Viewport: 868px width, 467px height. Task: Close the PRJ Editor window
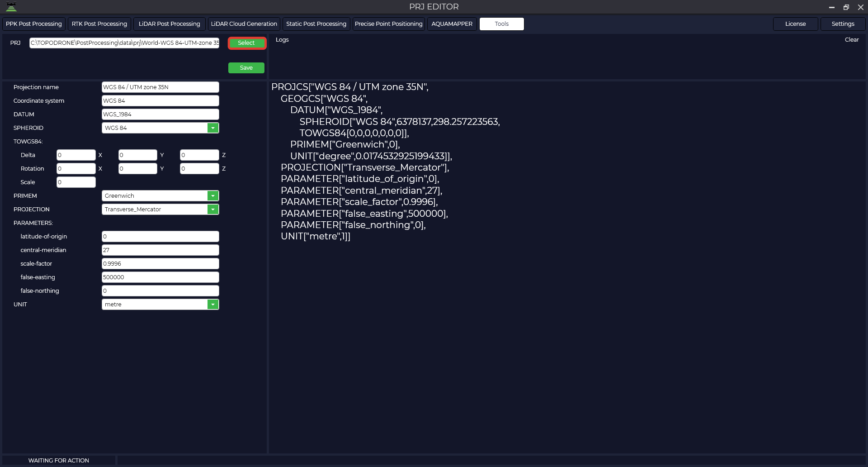861,7
